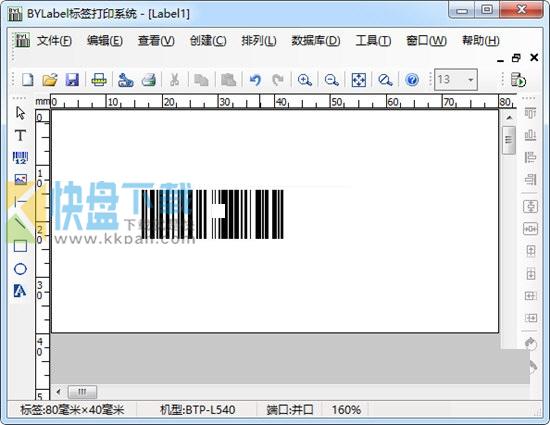Select the pointer arrow tool

pyautogui.click(x=20, y=113)
